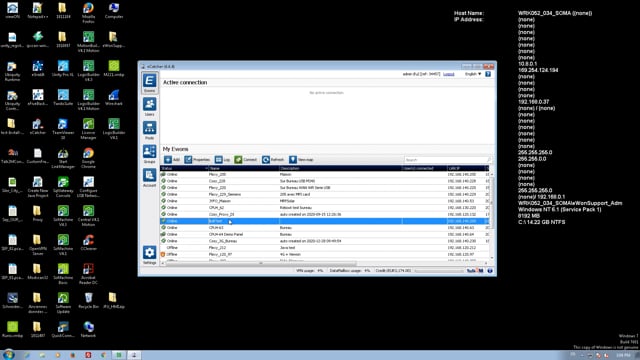The image size is (640, 360).
Task: Open the Computer desktop icon
Action: click(x=114, y=11)
